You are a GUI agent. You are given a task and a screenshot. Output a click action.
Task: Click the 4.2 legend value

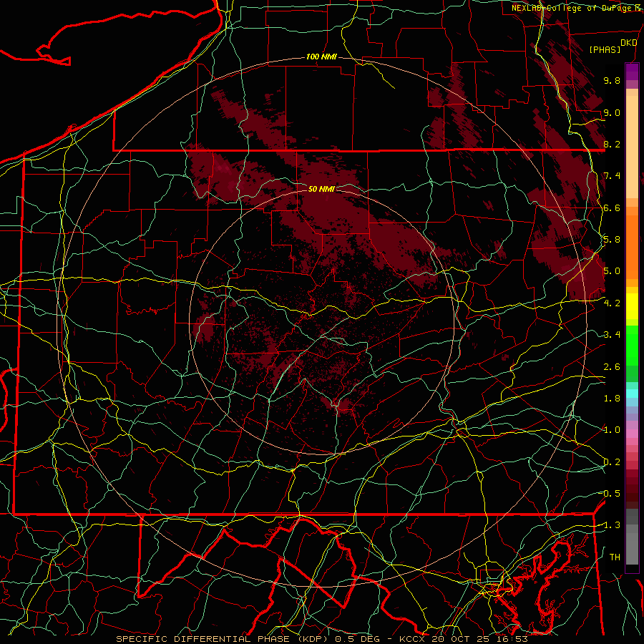click(612, 303)
